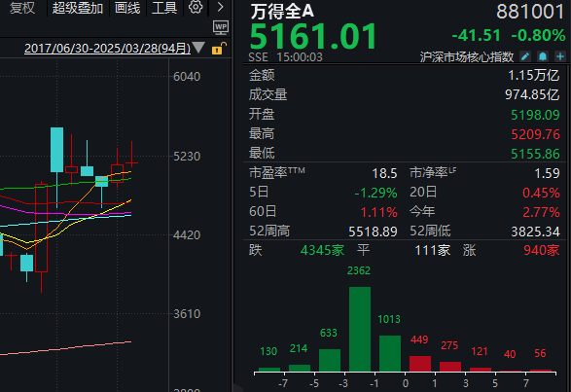Click the green histogram bar labeled 1013
The height and width of the screenshot is (392, 571).
(x=390, y=353)
